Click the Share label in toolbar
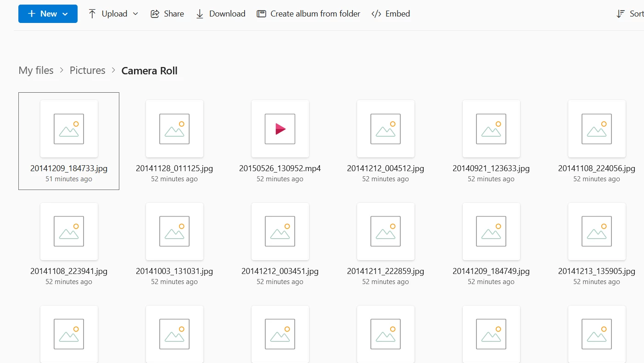The width and height of the screenshot is (644, 363). click(174, 14)
